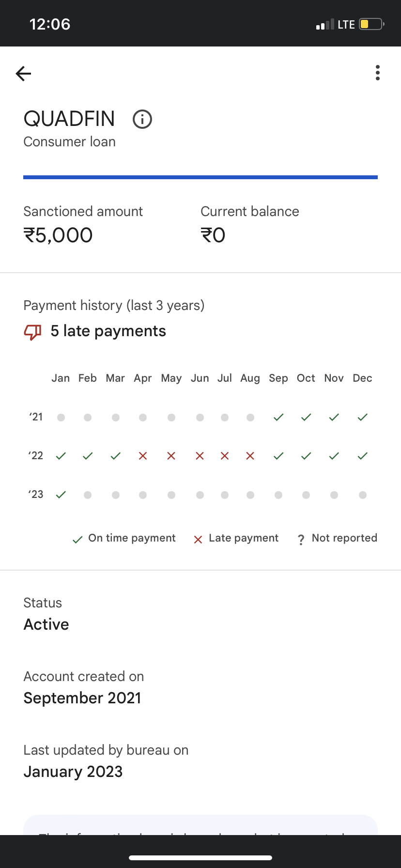Viewport: 401px width, 868px height.
Task: Tap the September '21 on-time checkmark
Action: (x=278, y=417)
